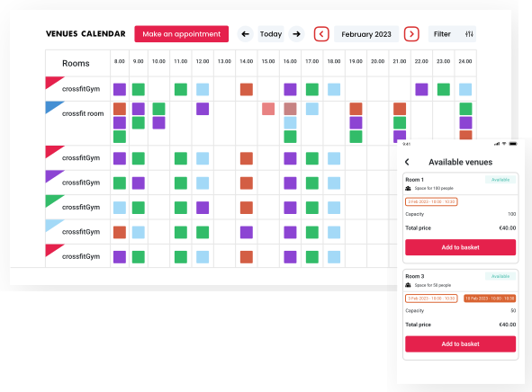
Task: Tap the phone signal bars icon
Action: tap(497, 144)
